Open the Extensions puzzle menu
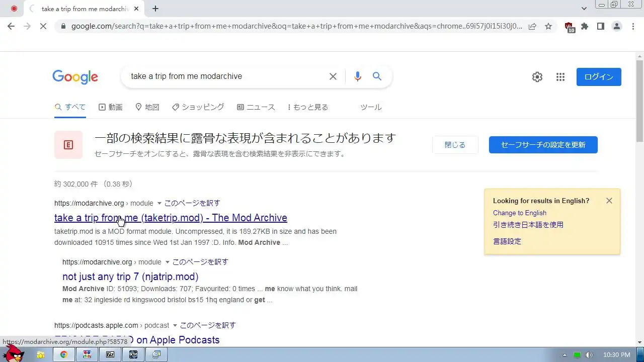 585,26
